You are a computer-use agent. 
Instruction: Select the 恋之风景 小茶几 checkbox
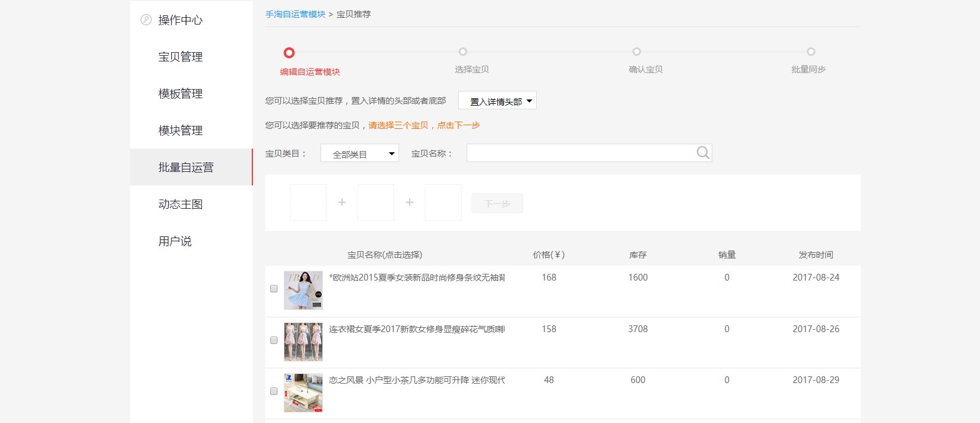pyautogui.click(x=274, y=391)
